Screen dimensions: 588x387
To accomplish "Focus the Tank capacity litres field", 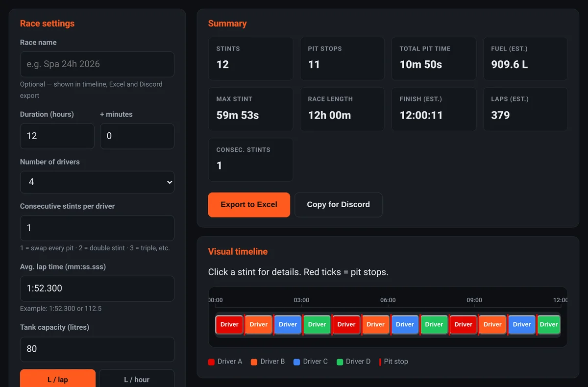I will [x=97, y=349].
